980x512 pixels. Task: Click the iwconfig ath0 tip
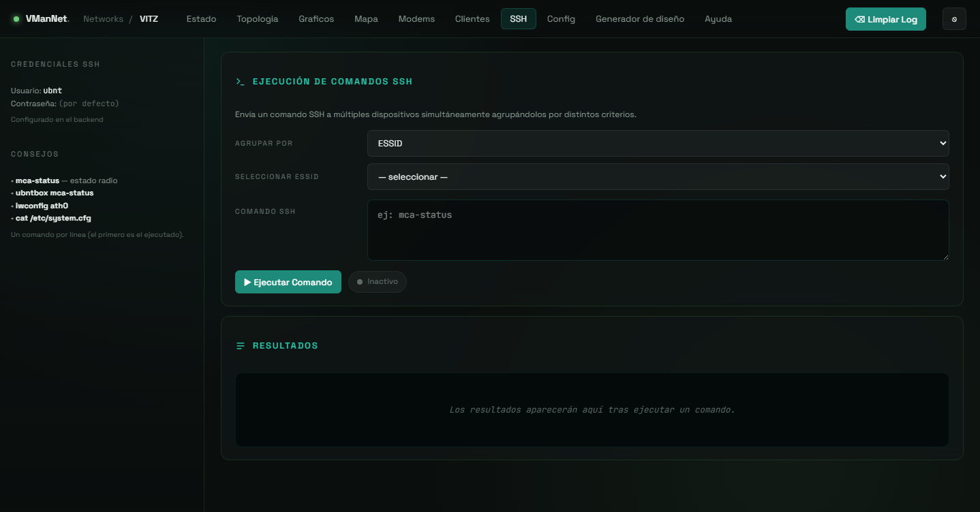click(42, 206)
